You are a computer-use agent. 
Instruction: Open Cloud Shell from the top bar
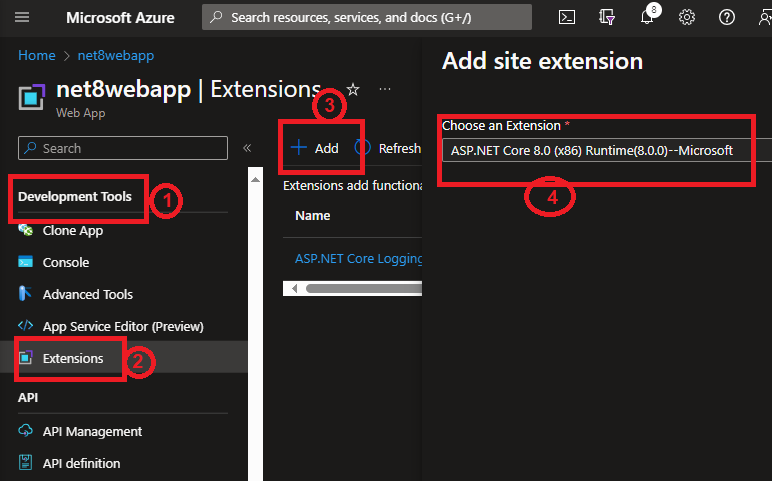coord(567,18)
